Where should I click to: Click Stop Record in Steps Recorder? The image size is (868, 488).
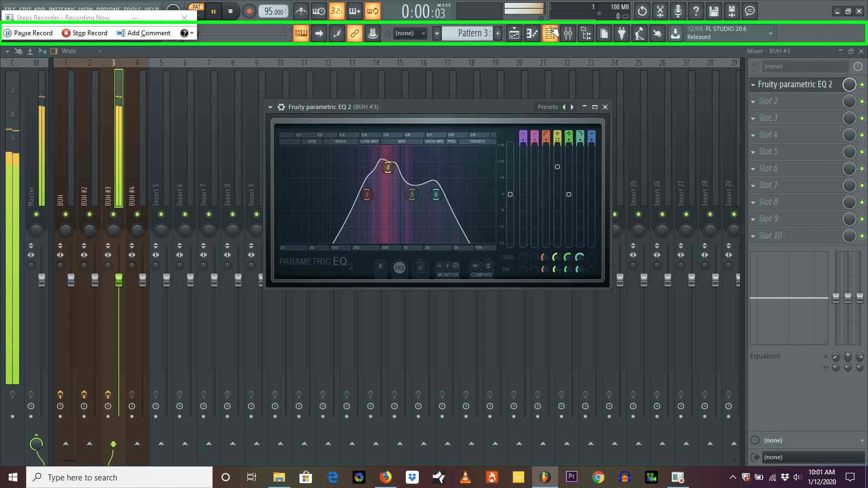[x=85, y=33]
